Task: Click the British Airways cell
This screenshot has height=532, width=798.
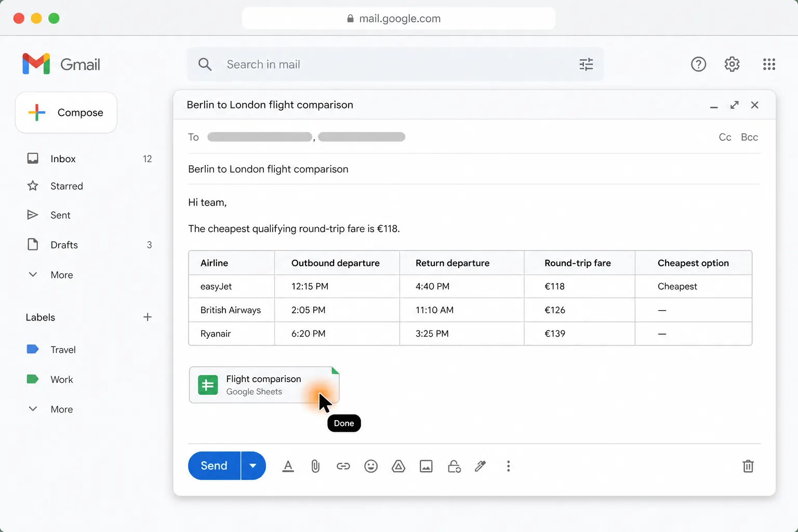Action: (x=231, y=310)
